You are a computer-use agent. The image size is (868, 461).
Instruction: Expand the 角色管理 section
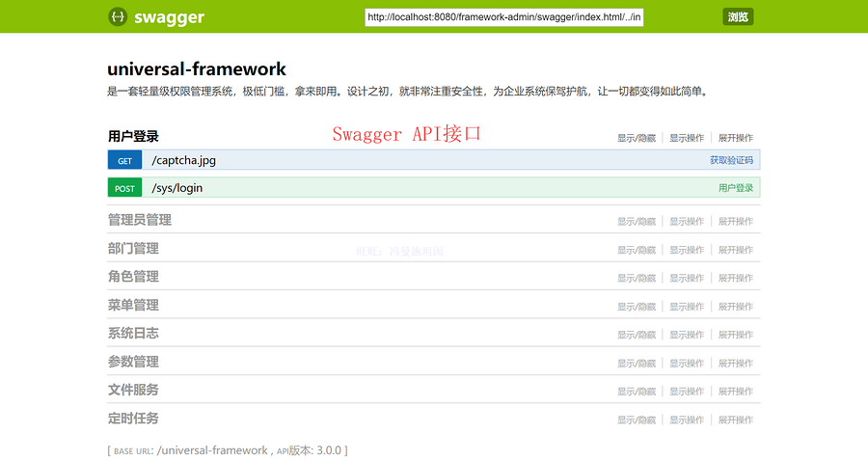click(x=133, y=276)
